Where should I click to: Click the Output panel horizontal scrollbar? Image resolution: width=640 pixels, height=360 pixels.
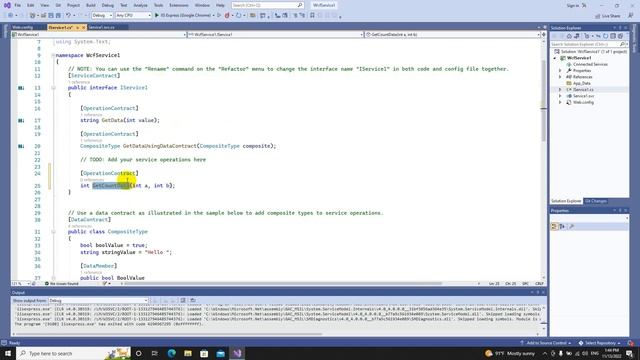(x=169, y=334)
